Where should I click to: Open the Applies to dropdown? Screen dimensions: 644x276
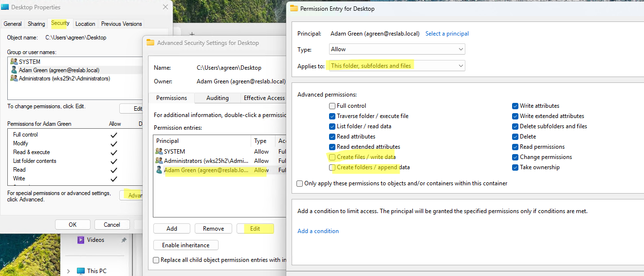click(x=397, y=65)
